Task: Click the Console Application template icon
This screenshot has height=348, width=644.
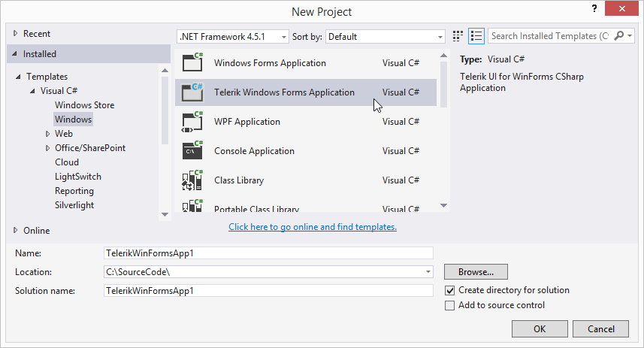Action: pyautogui.click(x=192, y=150)
